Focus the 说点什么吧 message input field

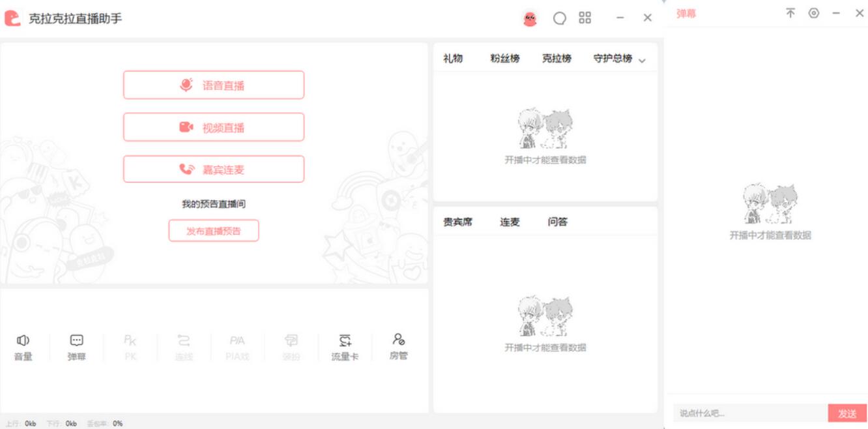[750, 413]
